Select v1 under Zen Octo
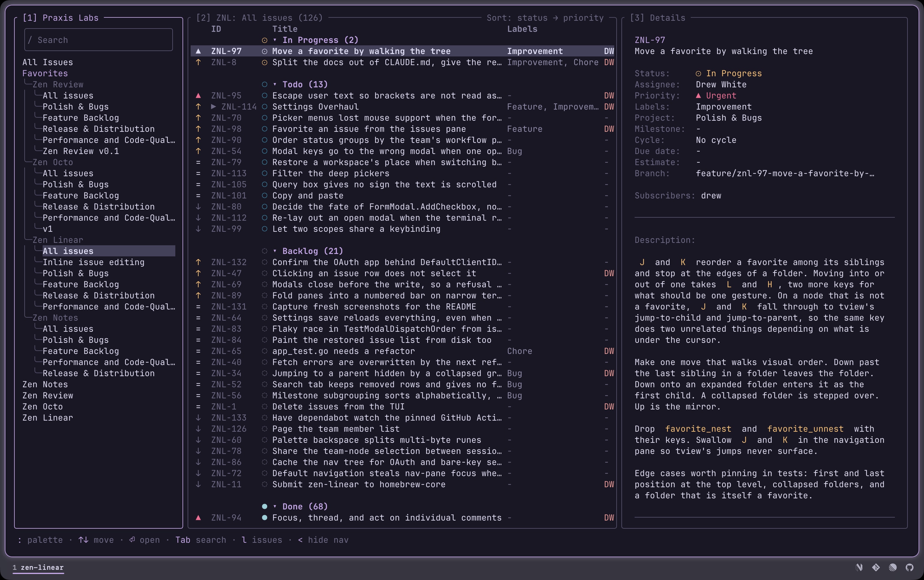924x580 pixels. [47, 229]
